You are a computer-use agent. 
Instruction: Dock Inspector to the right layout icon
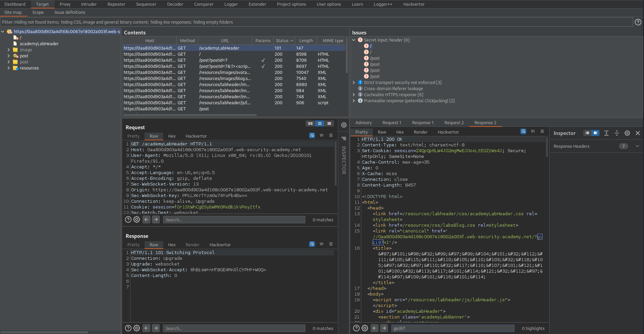595,133
